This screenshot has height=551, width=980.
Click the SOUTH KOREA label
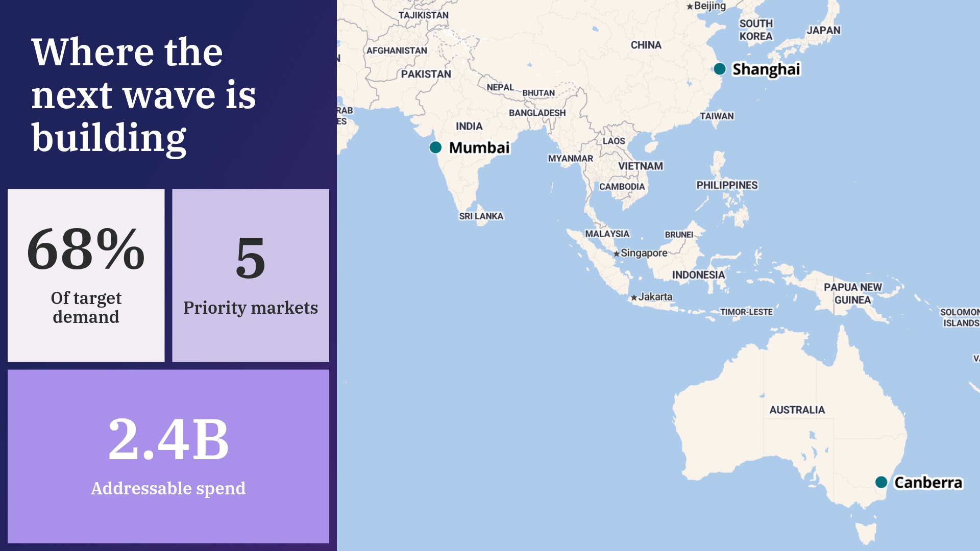click(x=756, y=30)
